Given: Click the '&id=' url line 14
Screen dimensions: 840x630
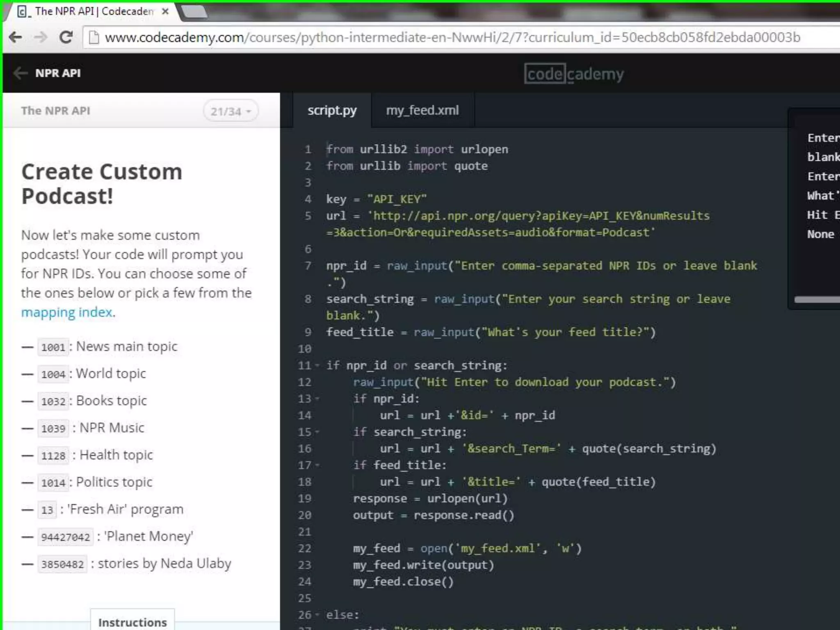Looking at the screenshot, I should coord(468,415).
